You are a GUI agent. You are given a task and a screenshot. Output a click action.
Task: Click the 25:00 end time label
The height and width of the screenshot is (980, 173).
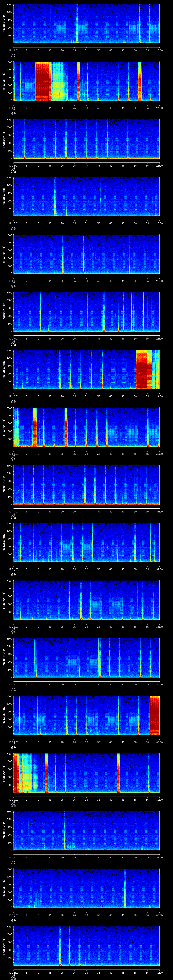click(159, 166)
